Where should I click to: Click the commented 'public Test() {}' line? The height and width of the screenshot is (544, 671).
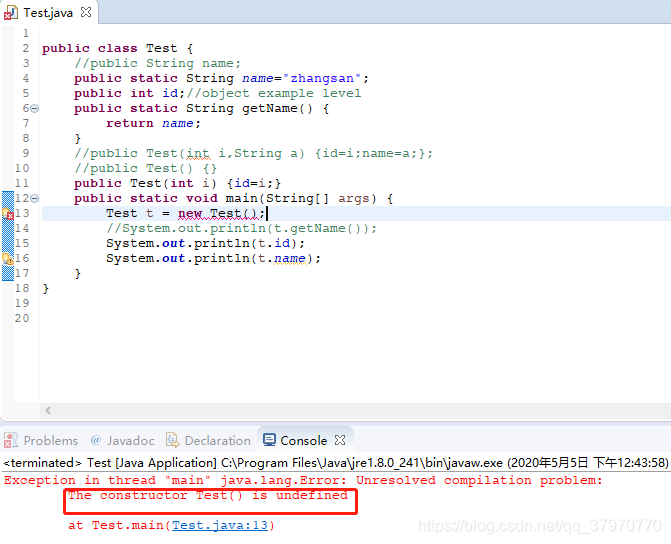pos(145,168)
